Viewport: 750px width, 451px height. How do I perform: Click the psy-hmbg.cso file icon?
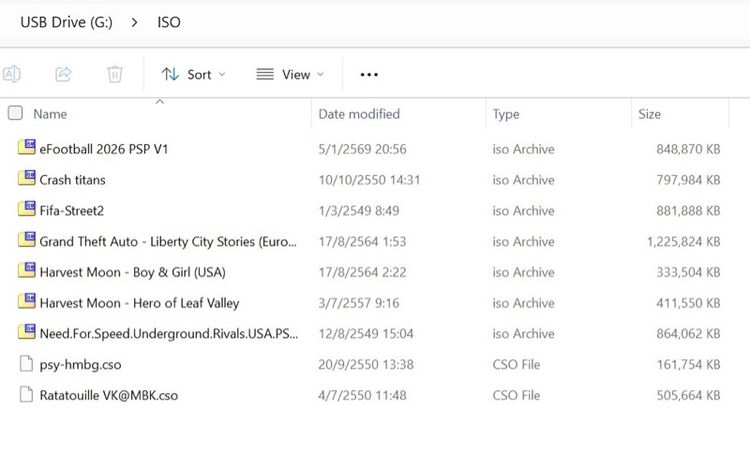click(27, 365)
